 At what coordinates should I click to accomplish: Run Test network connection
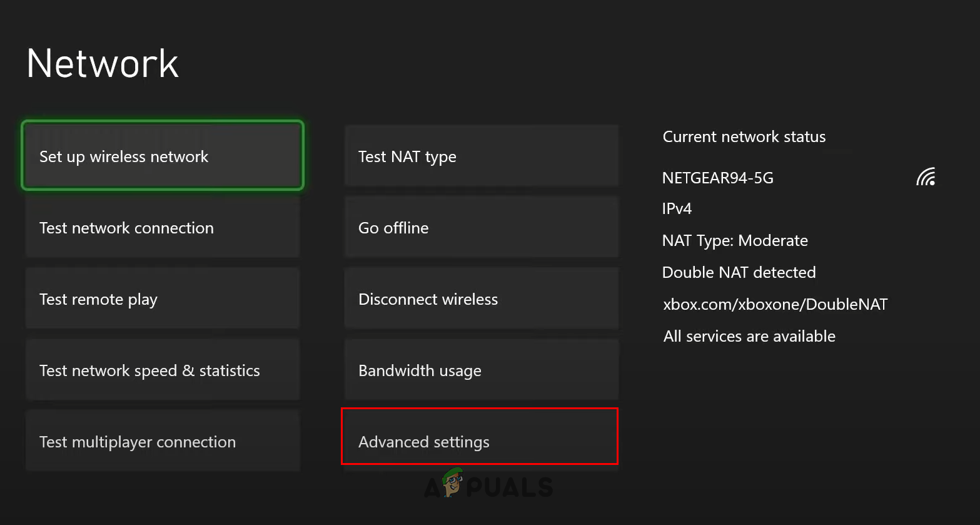click(163, 227)
